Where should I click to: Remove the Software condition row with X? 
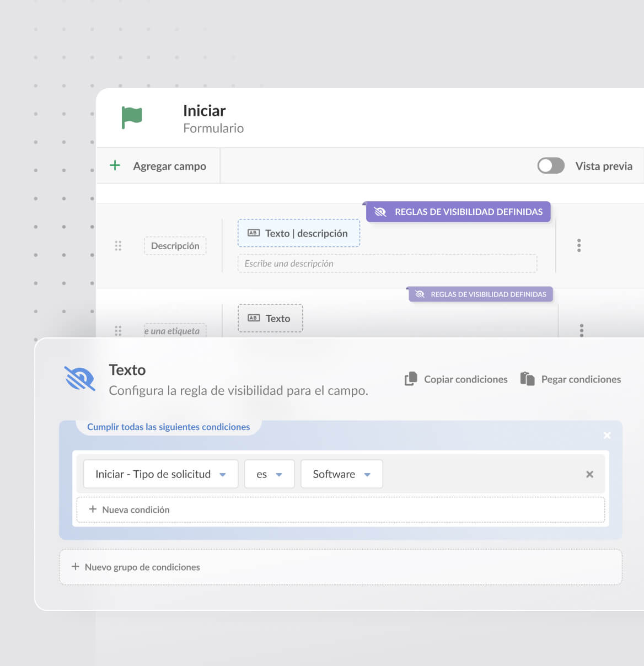(x=589, y=474)
